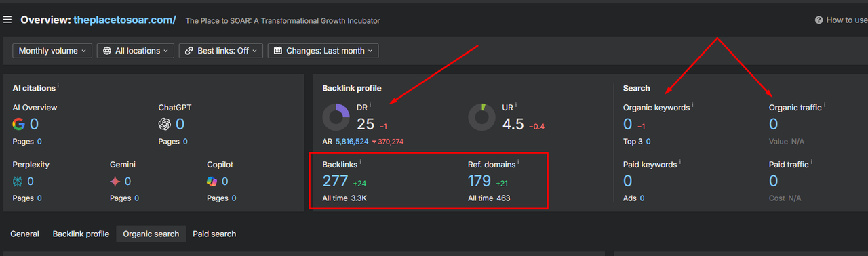Click the Top 3 count
The height and width of the screenshot is (256, 868).
pos(648,142)
